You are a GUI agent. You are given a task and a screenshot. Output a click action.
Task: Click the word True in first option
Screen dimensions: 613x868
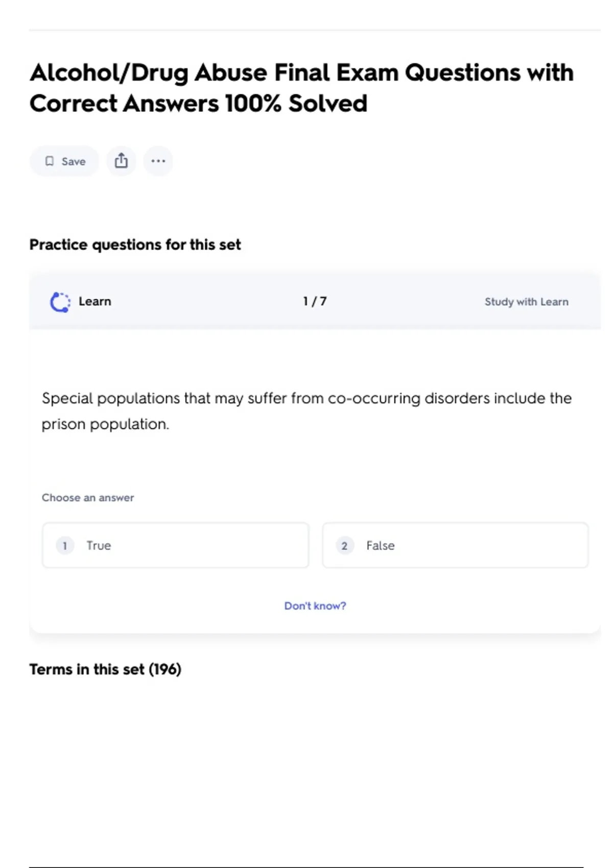(99, 545)
